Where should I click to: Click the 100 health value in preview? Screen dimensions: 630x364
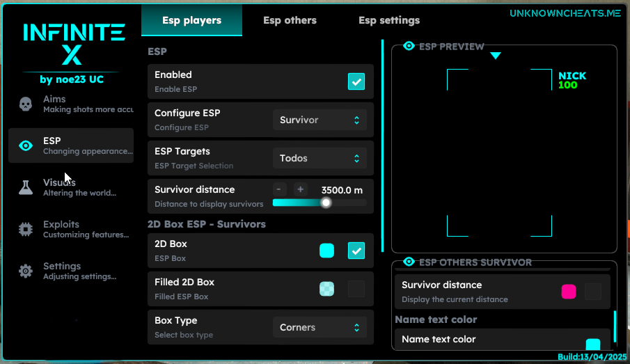pyautogui.click(x=568, y=85)
